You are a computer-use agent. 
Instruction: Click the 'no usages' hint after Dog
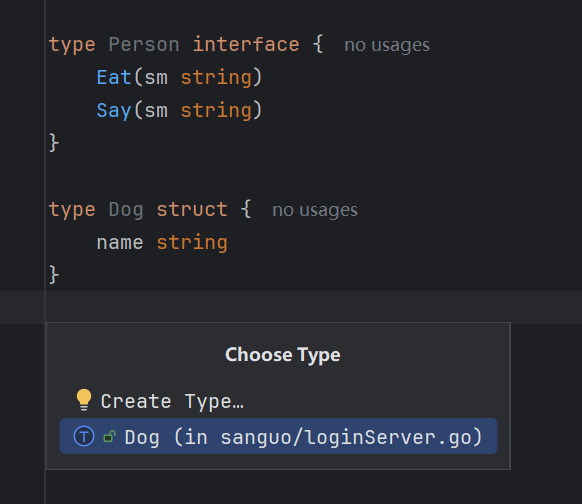(315, 210)
